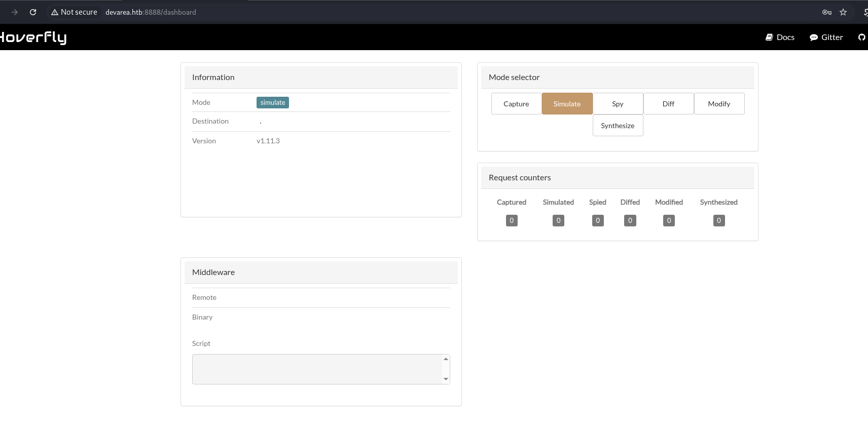Click the Binary label in Middleware
868x429 pixels.
click(202, 317)
